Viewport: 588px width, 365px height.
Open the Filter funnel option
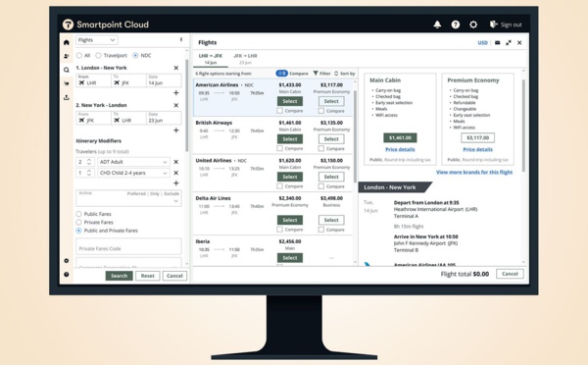[321, 74]
